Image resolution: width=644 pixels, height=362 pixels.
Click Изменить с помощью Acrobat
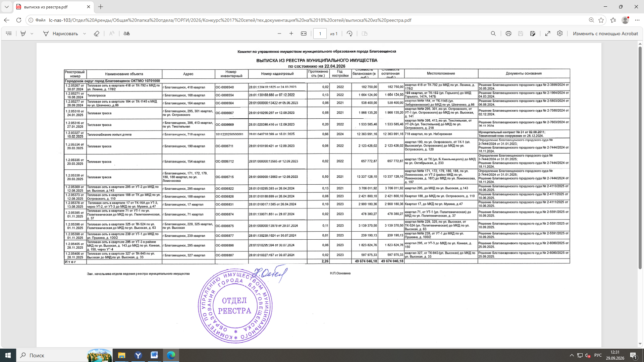click(x=605, y=34)
